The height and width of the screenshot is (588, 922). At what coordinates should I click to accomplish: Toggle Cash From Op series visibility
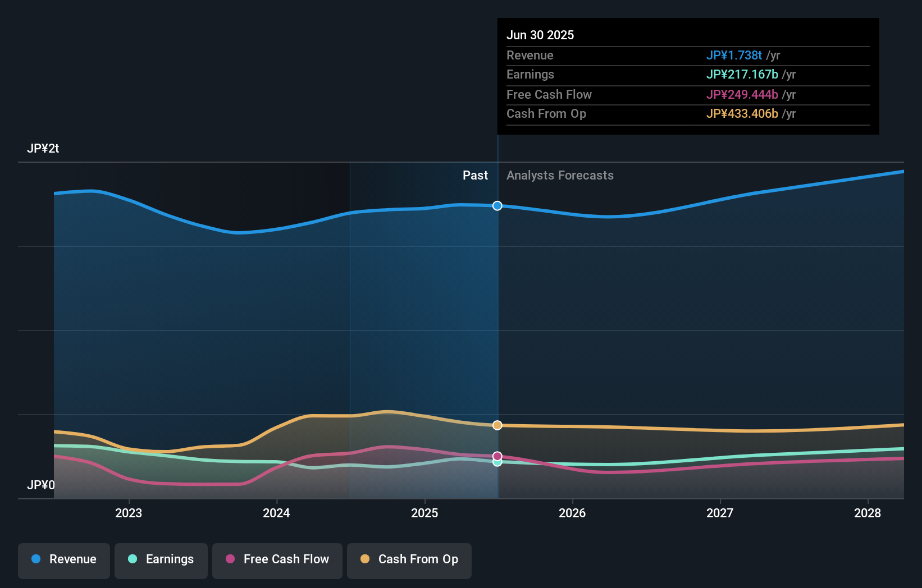(x=409, y=559)
